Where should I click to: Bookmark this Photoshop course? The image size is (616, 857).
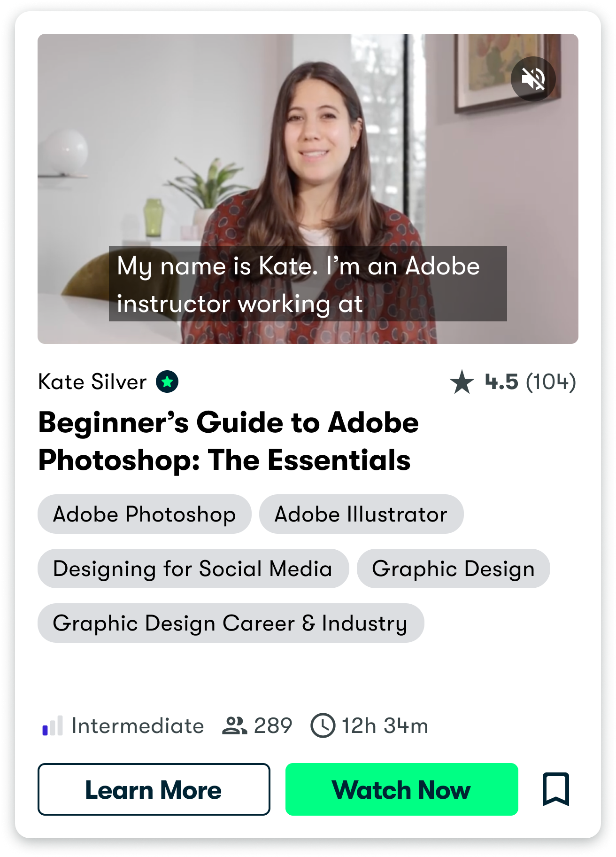click(x=555, y=789)
